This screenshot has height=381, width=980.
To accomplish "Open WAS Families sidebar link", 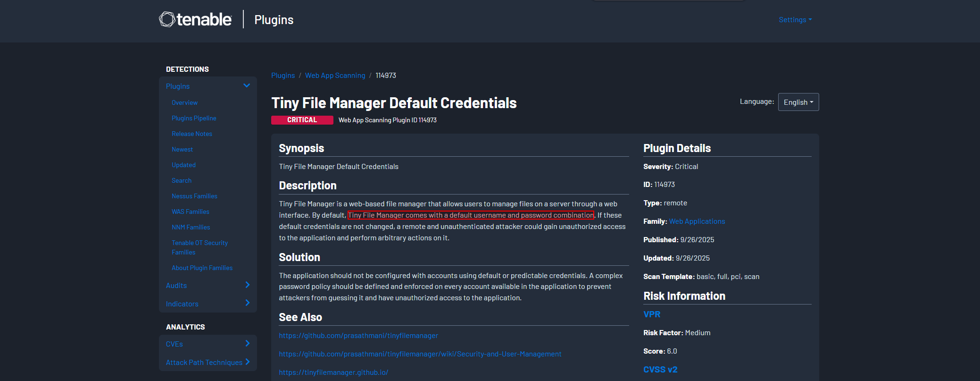I will 190,212.
